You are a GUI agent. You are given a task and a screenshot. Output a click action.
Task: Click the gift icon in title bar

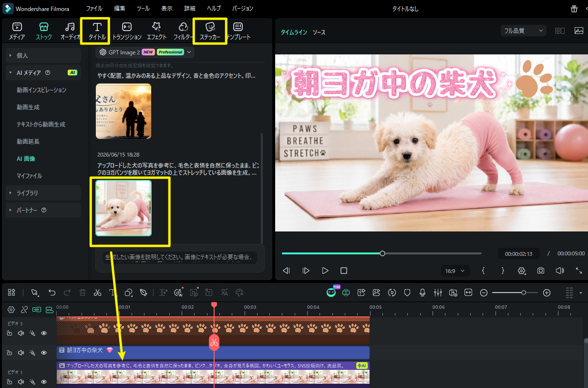[574, 9]
